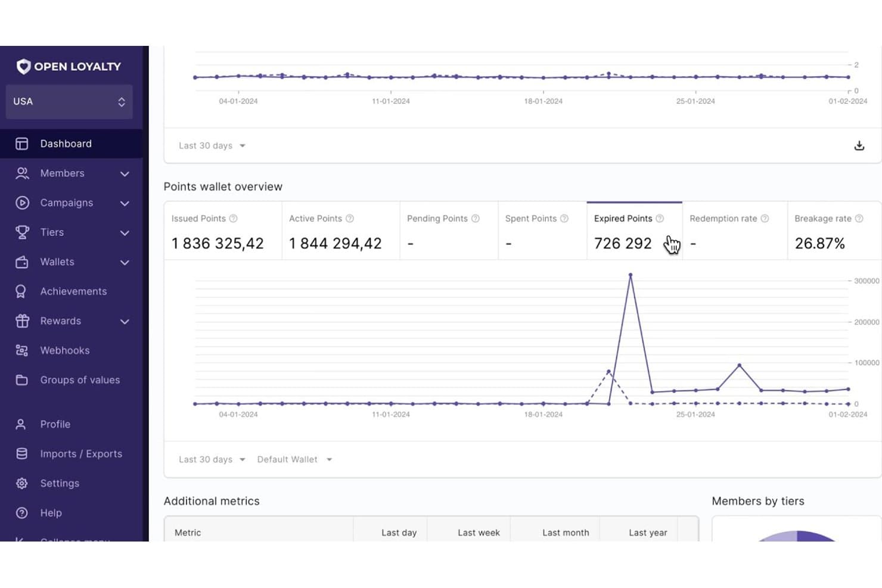Click the Redemption rate info icon
Image resolution: width=882 pixels, height=588 pixels.
pos(765,219)
